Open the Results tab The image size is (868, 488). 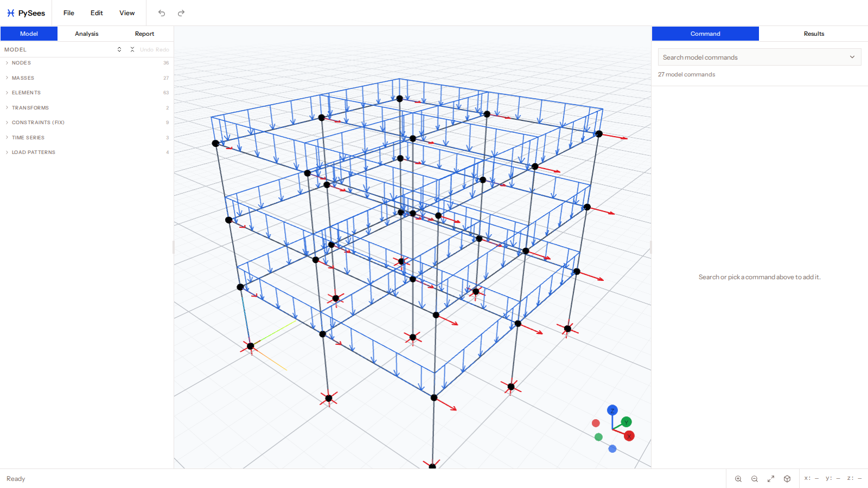814,34
